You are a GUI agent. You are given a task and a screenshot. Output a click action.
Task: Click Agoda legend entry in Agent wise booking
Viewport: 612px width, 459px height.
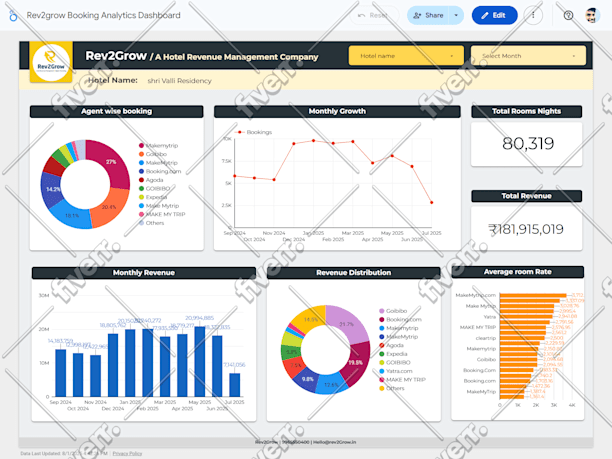(x=151, y=180)
